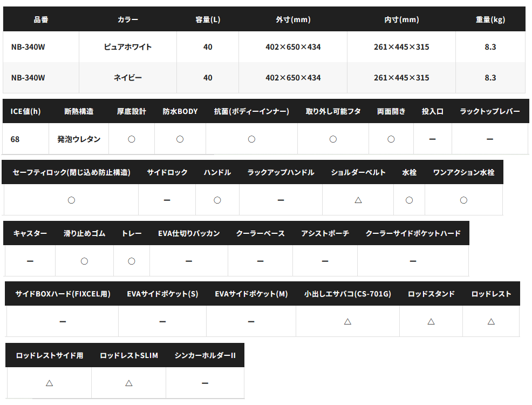Click the circle under ワンアクション水栓
Screen dimensions: 532x405
pyautogui.click(x=464, y=200)
